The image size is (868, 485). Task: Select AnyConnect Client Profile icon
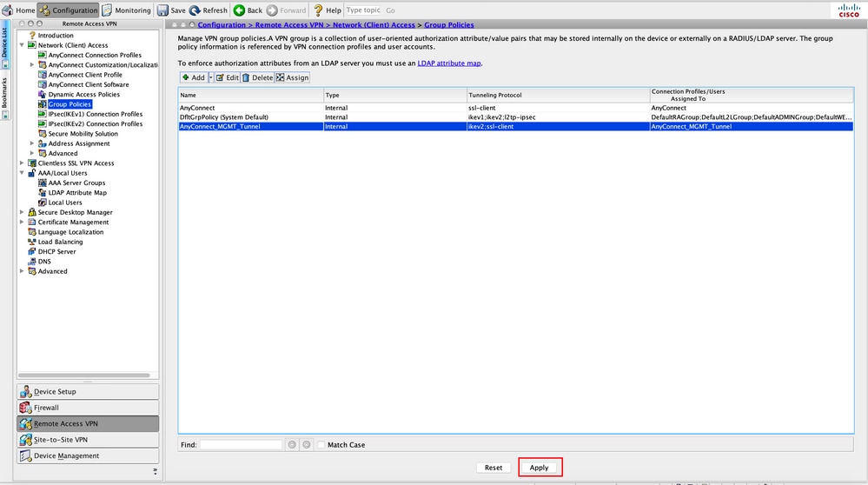pos(42,75)
